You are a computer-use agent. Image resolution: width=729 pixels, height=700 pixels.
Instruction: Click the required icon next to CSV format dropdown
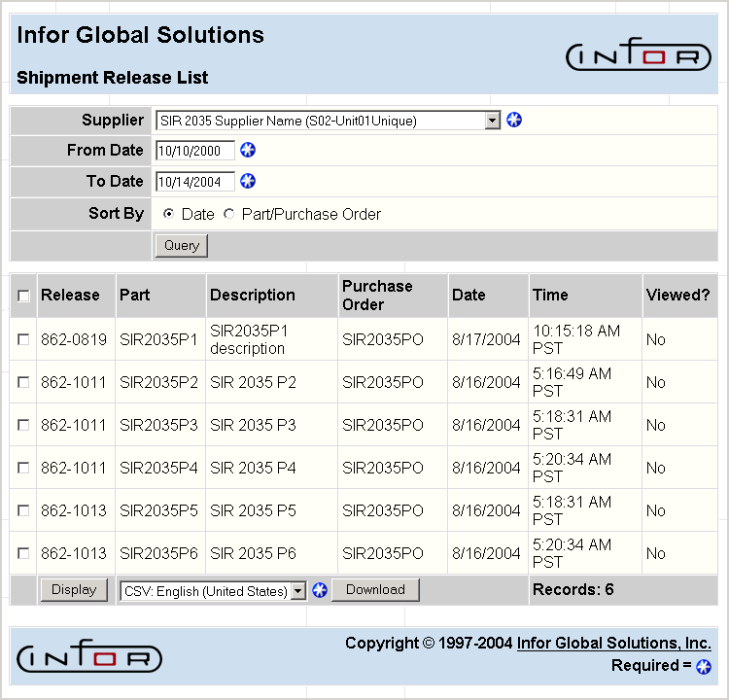point(319,590)
